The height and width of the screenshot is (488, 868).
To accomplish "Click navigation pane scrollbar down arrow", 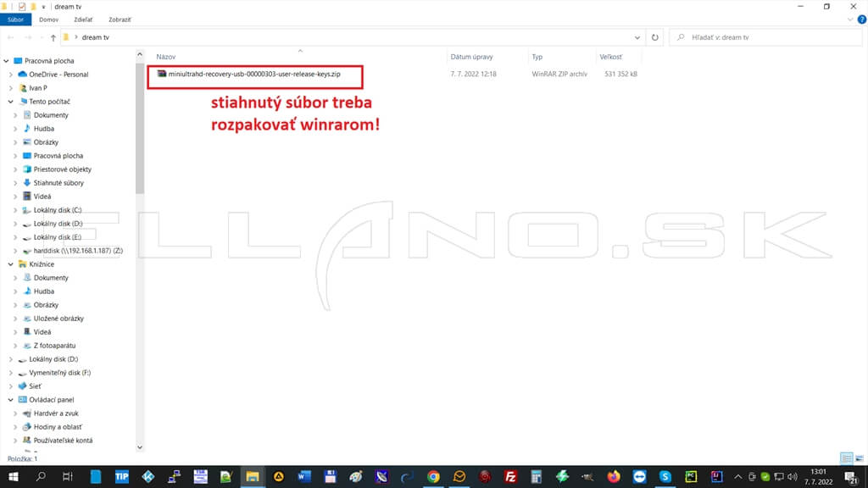I will [x=140, y=447].
